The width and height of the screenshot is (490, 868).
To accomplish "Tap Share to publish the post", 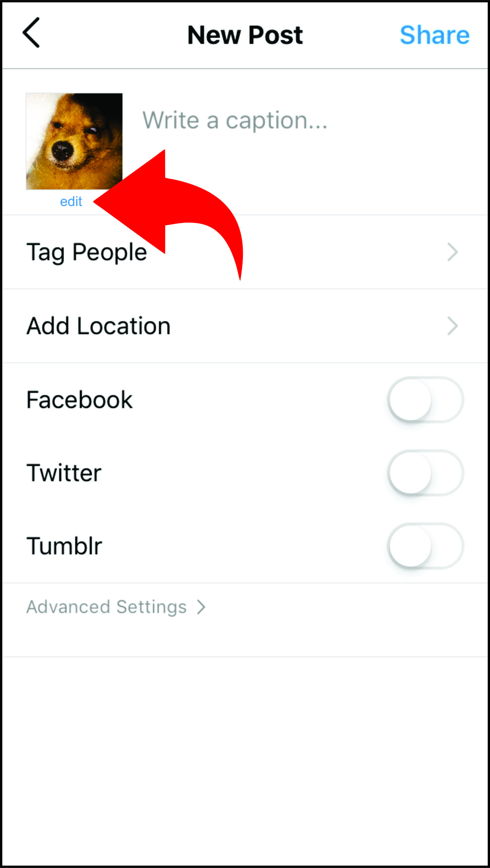I will 435,35.
